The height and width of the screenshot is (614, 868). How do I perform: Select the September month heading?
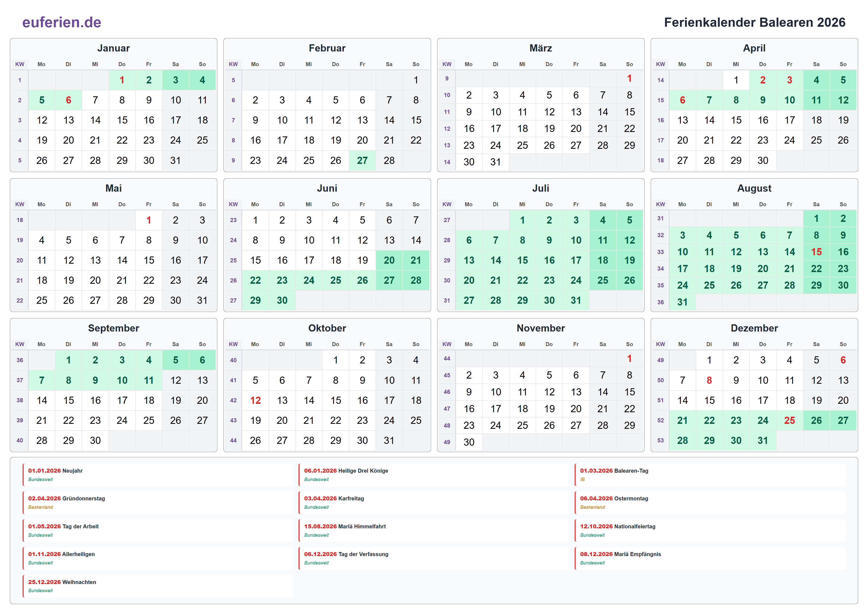(x=113, y=328)
